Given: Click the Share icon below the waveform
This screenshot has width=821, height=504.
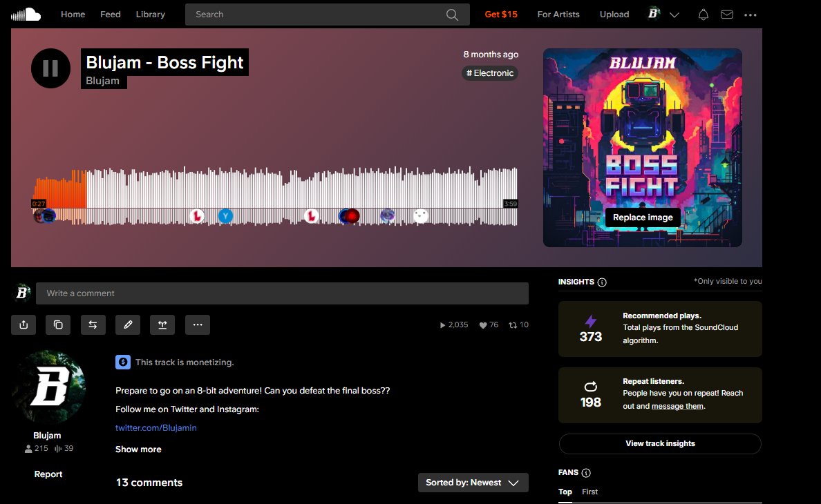Looking at the screenshot, I should click(x=23, y=324).
